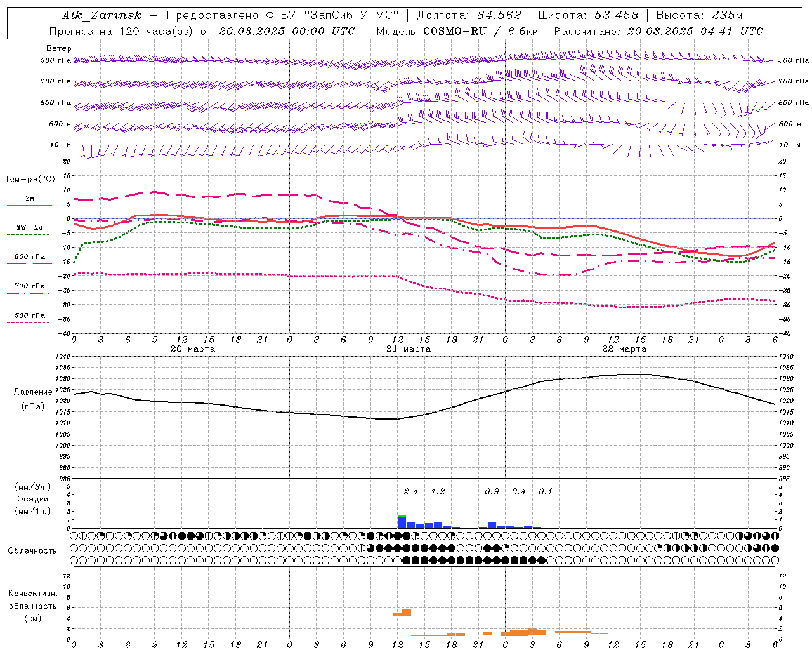
Task: Click the precipitation total "1.2"
Action: point(438,492)
